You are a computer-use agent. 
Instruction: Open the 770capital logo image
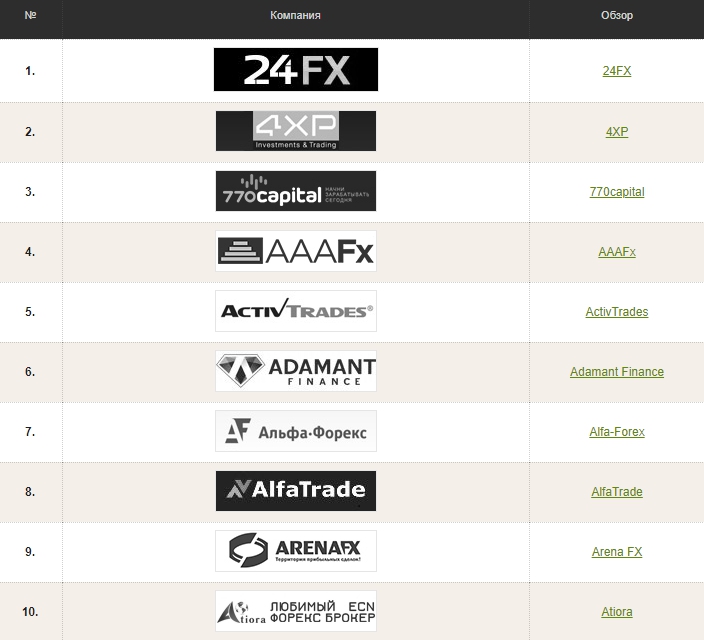(296, 191)
